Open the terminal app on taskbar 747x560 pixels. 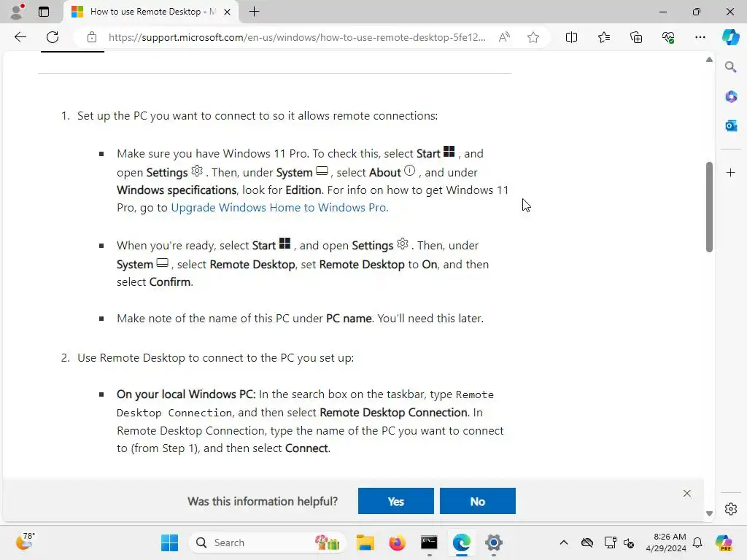[x=429, y=542]
